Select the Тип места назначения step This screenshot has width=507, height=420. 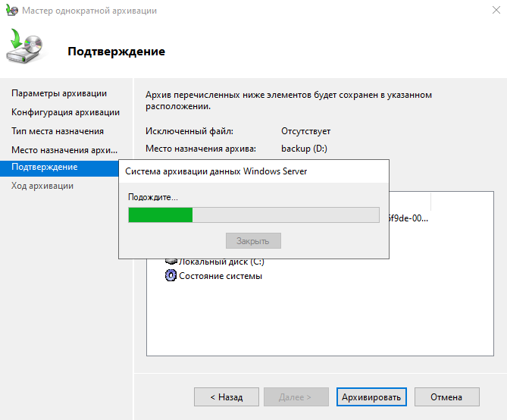click(x=58, y=131)
